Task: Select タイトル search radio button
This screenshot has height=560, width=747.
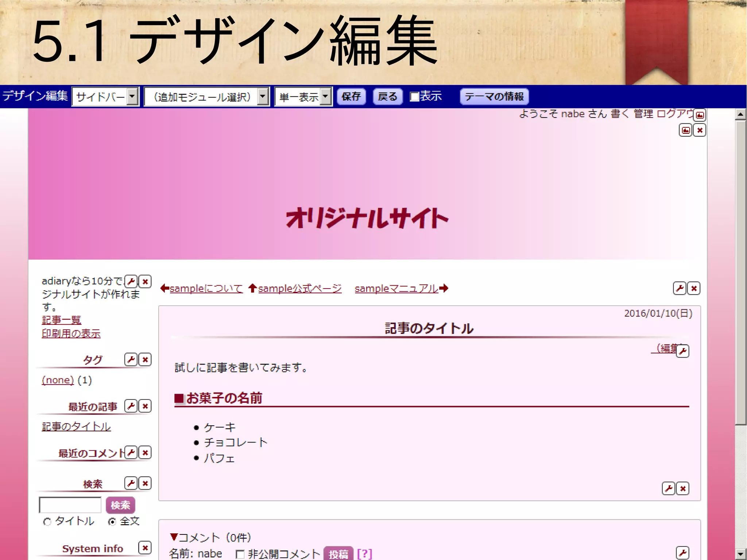Action: pos(47,522)
